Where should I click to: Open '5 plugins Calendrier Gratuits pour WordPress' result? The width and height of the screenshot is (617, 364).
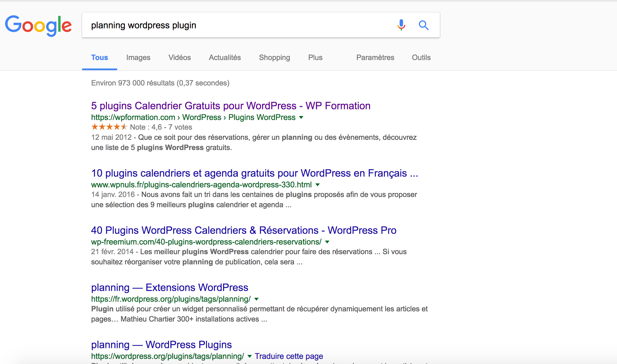click(231, 106)
